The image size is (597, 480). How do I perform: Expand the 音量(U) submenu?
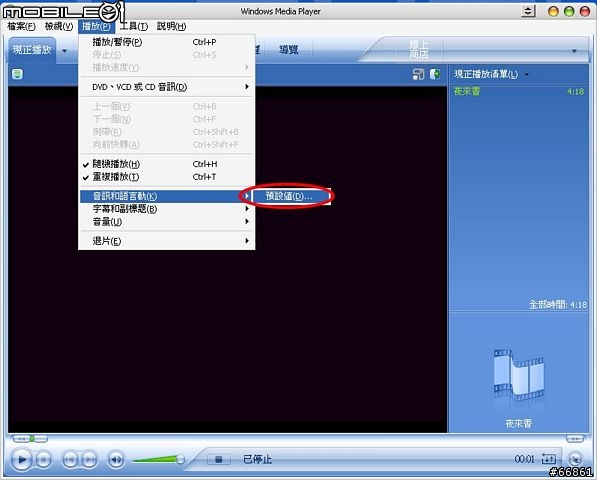coord(167,222)
